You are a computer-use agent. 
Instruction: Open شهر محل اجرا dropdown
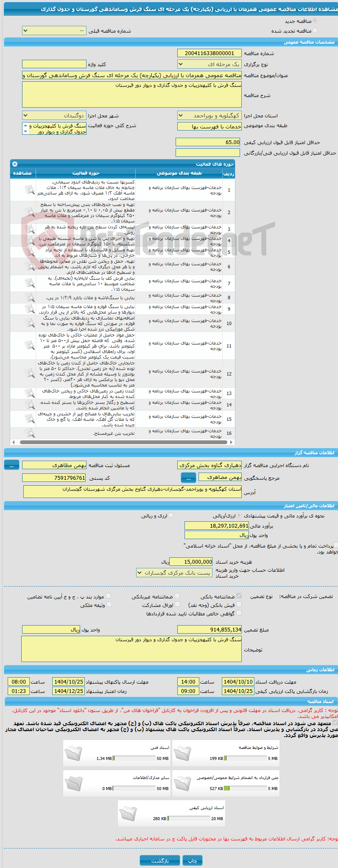54,116
